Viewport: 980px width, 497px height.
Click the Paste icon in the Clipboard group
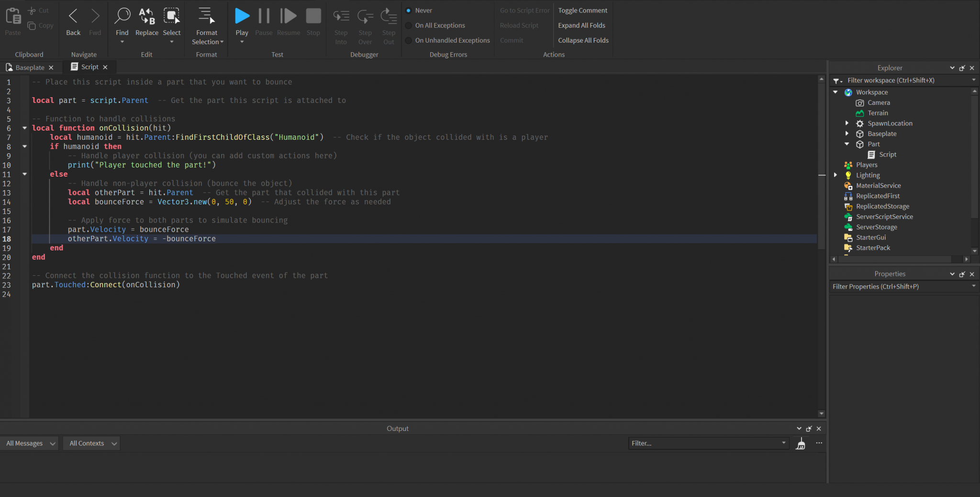(x=12, y=15)
